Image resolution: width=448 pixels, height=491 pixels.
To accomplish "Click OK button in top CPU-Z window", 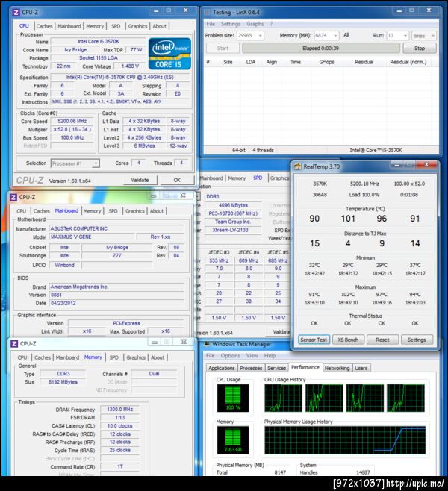I will coord(177,180).
